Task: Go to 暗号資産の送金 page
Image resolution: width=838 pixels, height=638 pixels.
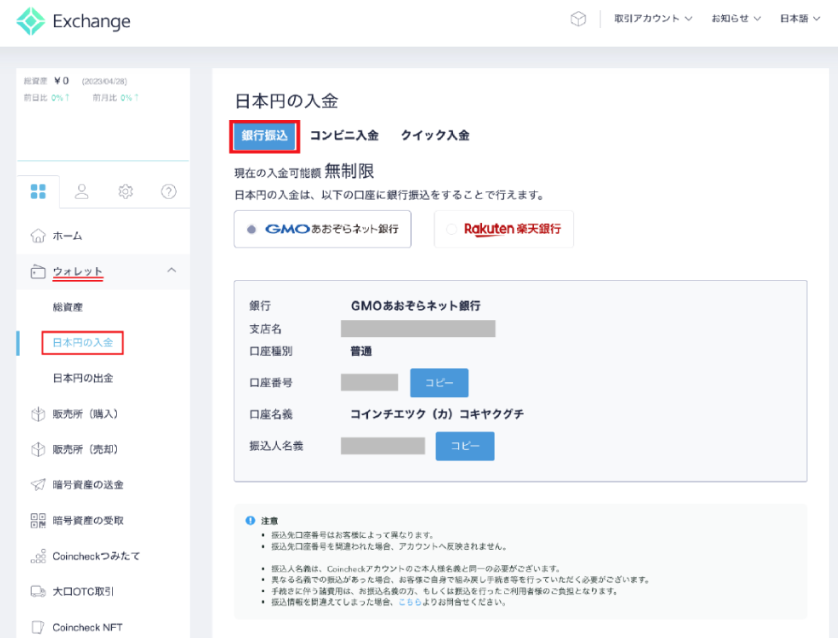Action: tap(88, 485)
